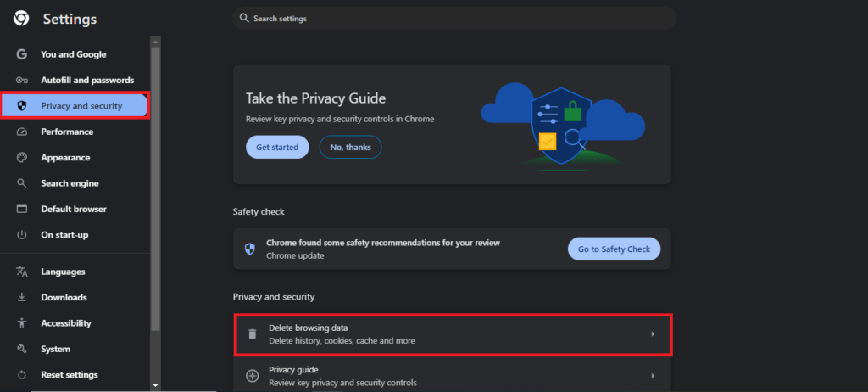
Task: Click the Settings page title
Action: pyautogui.click(x=70, y=19)
